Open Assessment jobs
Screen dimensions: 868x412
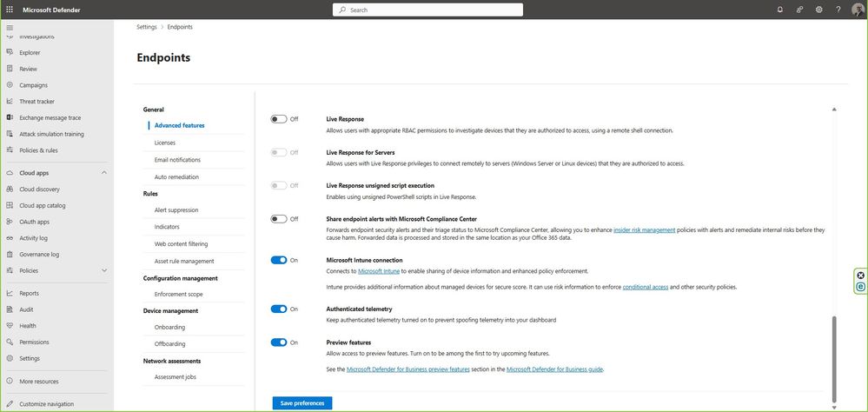coord(175,377)
